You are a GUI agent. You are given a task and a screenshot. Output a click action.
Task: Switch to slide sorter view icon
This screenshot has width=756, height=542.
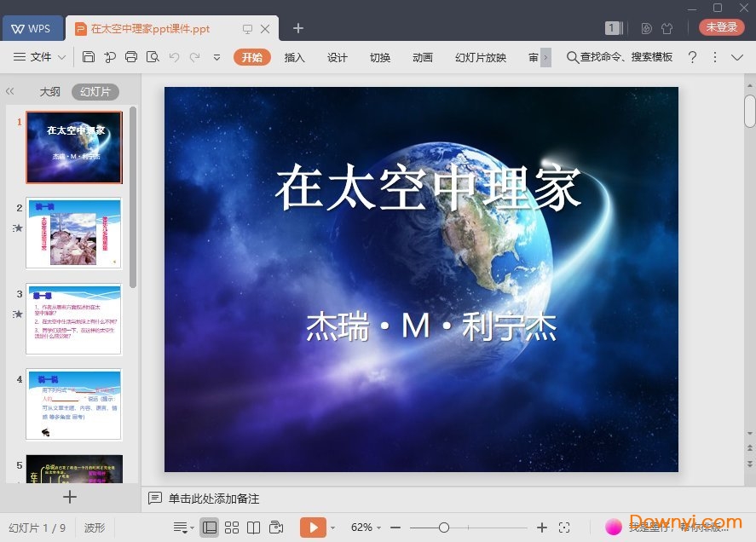(x=233, y=528)
